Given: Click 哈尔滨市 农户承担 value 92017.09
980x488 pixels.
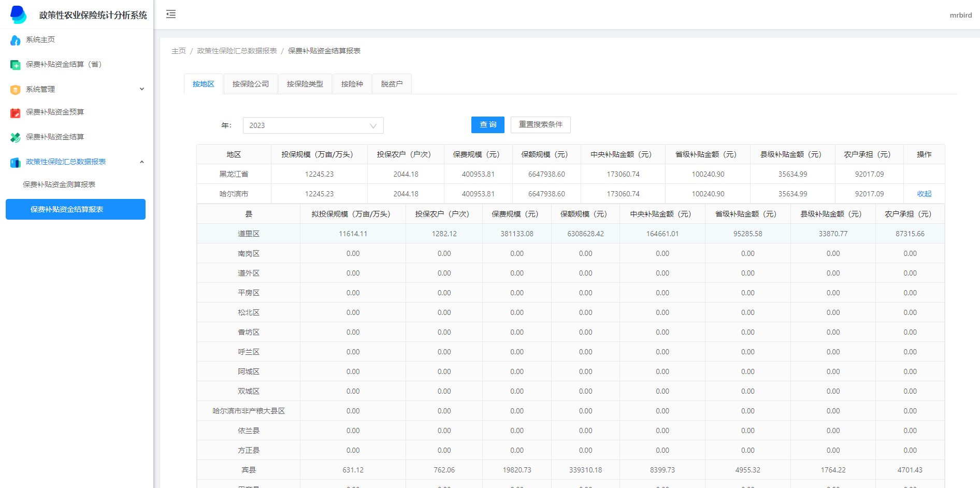Looking at the screenshot, I should (x=870, y=194).
